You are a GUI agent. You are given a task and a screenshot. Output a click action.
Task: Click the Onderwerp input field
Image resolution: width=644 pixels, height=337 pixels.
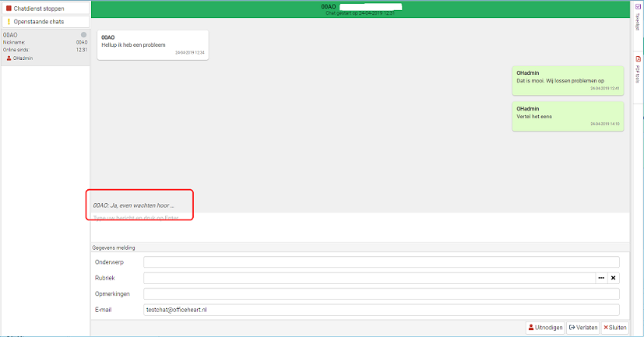381,262
